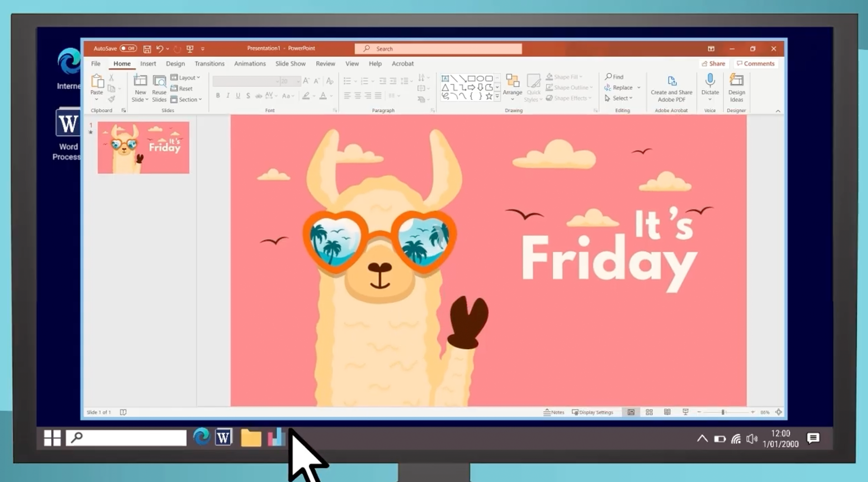
Task: Toggle the AutoSave switch
Action: 128,48
